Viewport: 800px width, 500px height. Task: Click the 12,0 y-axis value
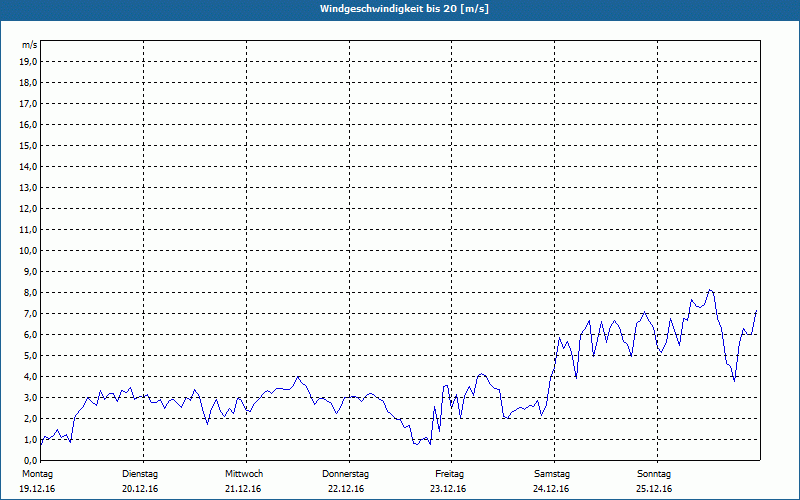pos(28,209)
